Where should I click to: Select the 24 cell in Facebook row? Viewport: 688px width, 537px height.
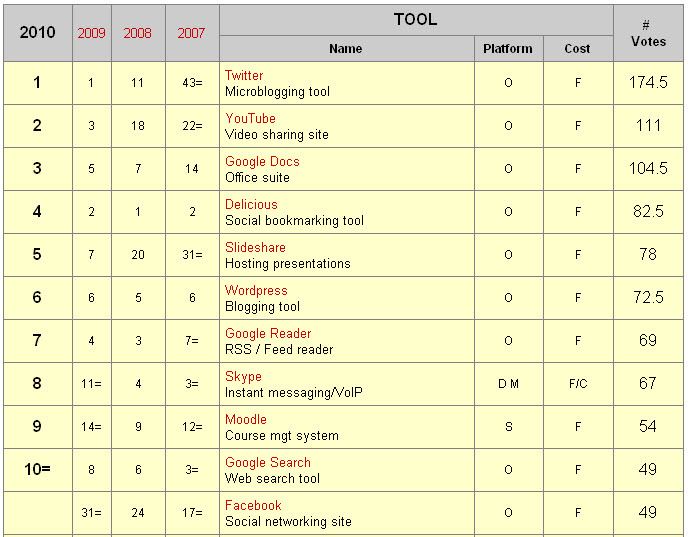[138, 512]
